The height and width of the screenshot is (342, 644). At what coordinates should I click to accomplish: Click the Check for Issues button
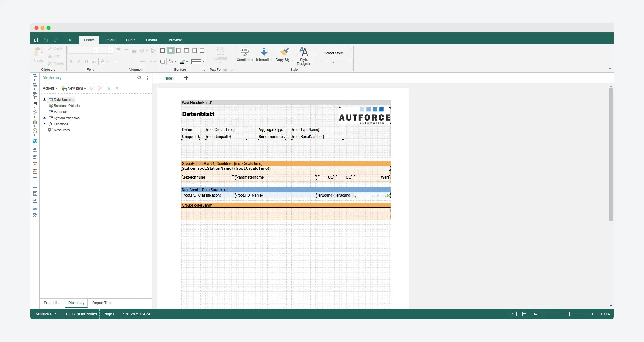(x=81, y=314)
